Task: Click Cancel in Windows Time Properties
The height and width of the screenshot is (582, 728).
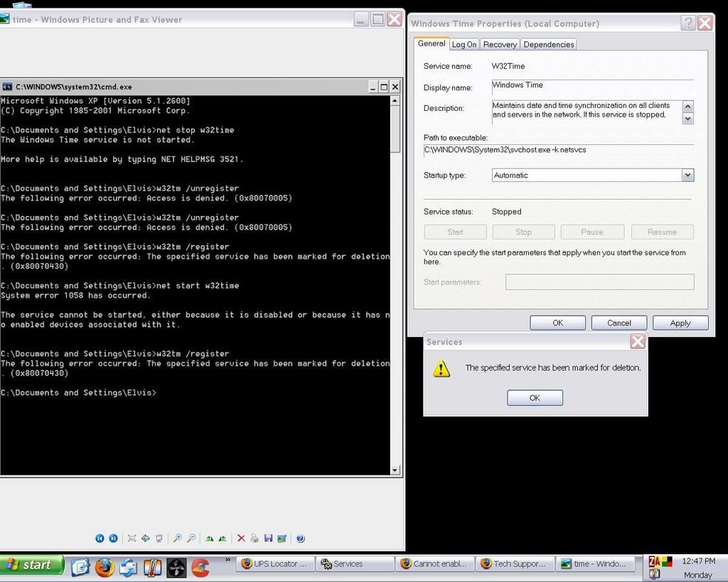Action: coord(619,323)
